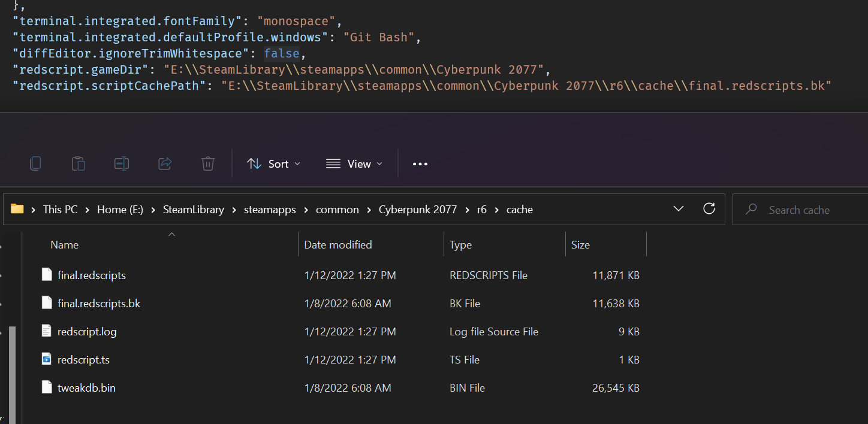Click the Paste icon in the toolbar
Image resolution: width=868 pixels, height=424 pixels.
coord(79,163)
